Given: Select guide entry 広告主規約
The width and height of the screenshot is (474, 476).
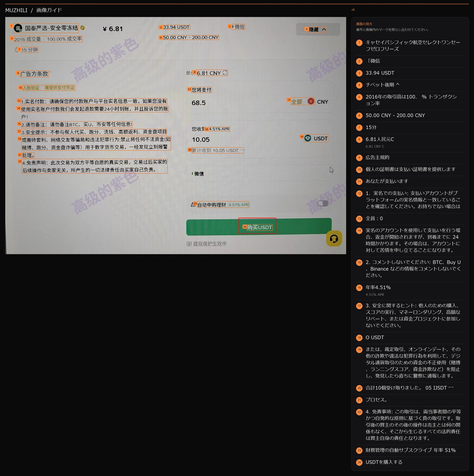Looking at the screenshot, I should 410,157.
